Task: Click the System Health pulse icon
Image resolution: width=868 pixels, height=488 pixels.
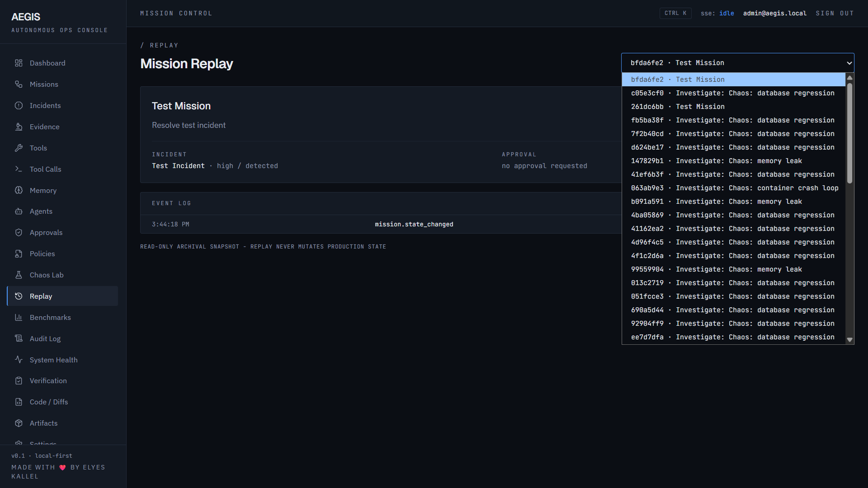Action: pyautogui.click(x=19, y=360)
